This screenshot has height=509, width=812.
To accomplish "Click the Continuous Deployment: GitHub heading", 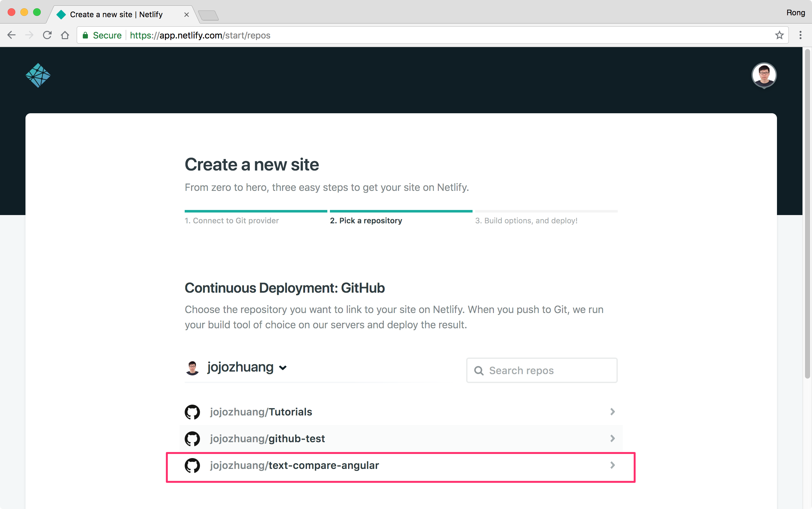I will 285,288.
